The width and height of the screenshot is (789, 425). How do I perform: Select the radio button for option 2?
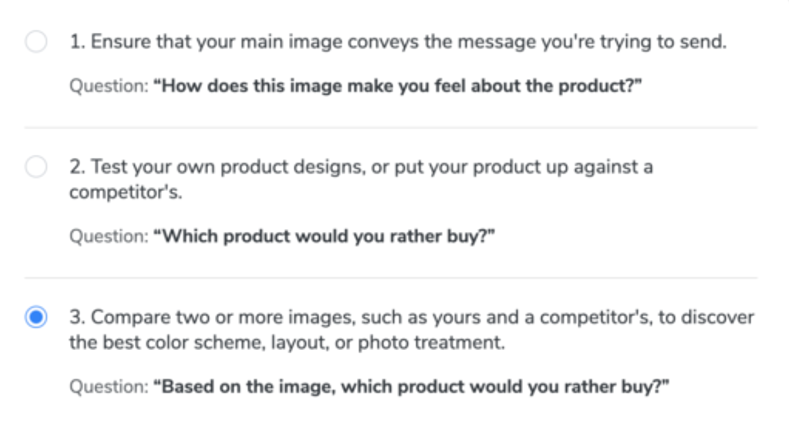click(x=36, y=168)
